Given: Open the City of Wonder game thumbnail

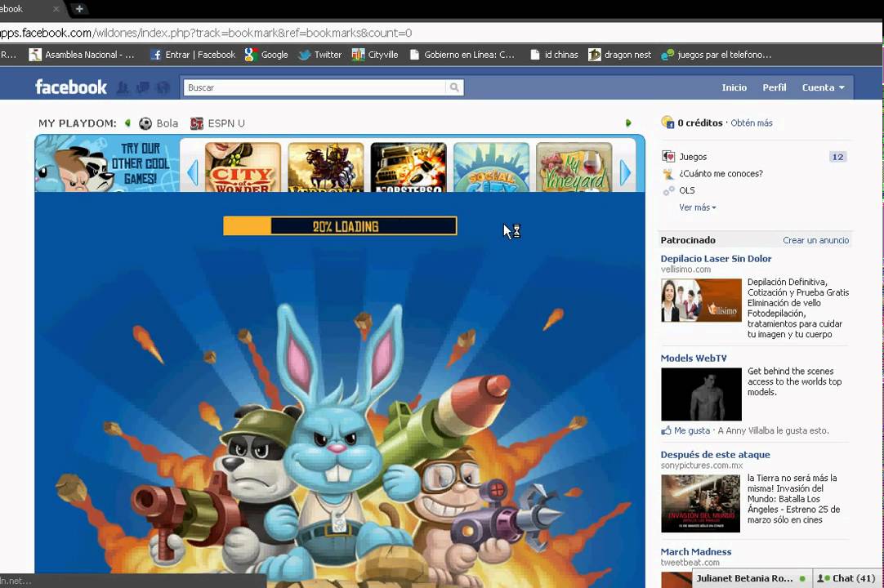Looking at the screenshot, I should (x=243, y=167).
